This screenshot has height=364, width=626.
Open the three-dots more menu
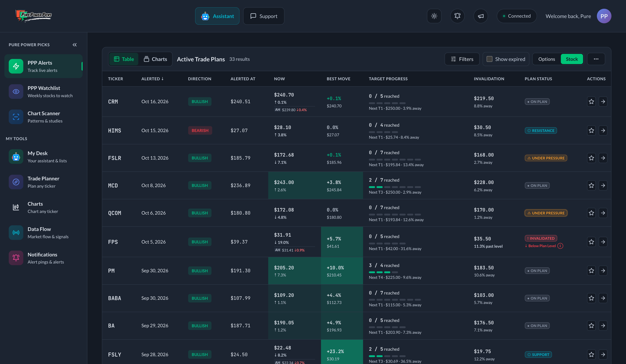[x=596, y=59]
